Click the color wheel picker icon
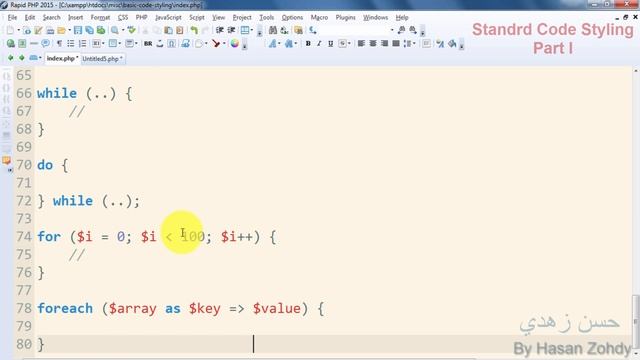Image resolution: width=640 pixels, height=360 pixels. click(235, 43)
